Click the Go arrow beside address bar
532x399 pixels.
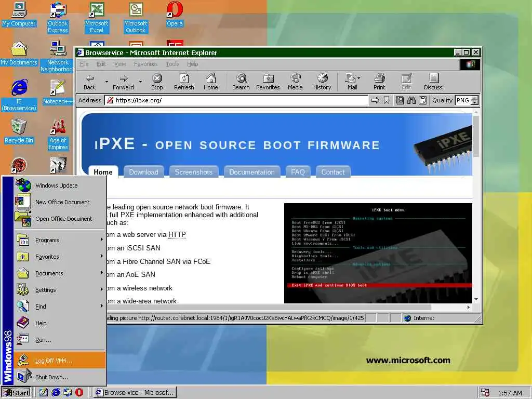point(375,100)
